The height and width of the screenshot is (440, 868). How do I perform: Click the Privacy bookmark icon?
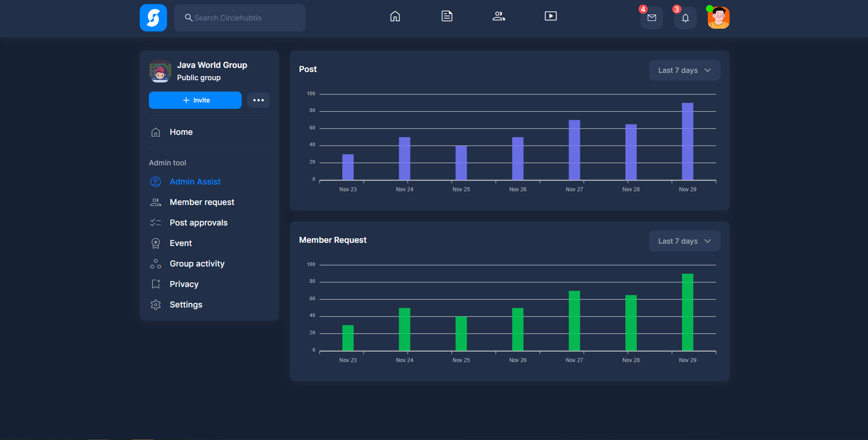point(156,284)
